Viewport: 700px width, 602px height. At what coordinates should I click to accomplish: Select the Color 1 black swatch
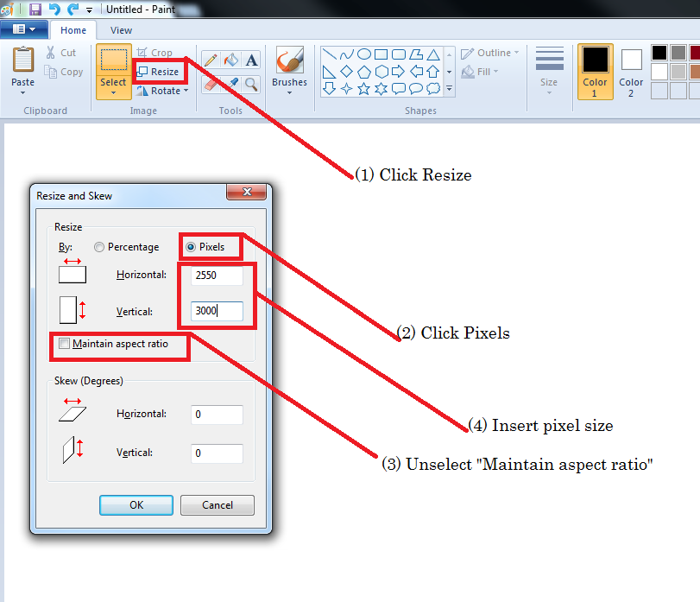(x=595, y=60)
